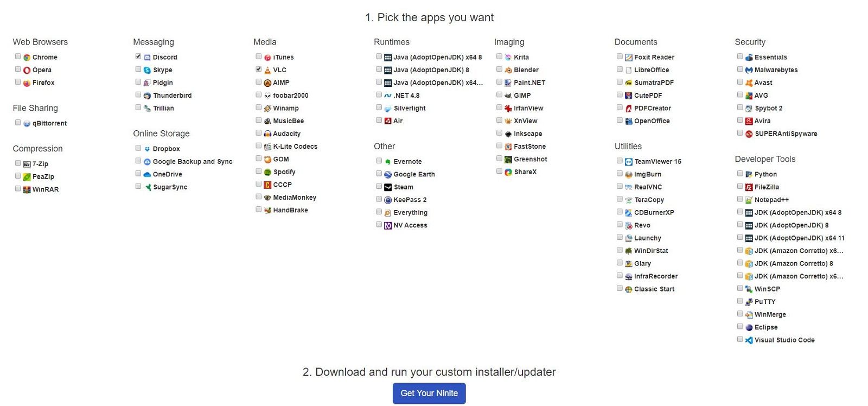Image resolution: width=868 pixels, height=406 pixels.
Task: Select the OpenOffice label
Action: [652, 121]
